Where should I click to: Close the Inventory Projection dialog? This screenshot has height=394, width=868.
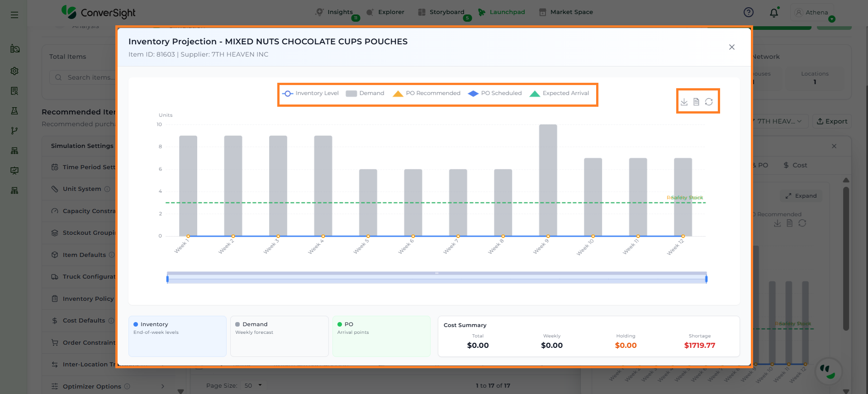point(731,47)
